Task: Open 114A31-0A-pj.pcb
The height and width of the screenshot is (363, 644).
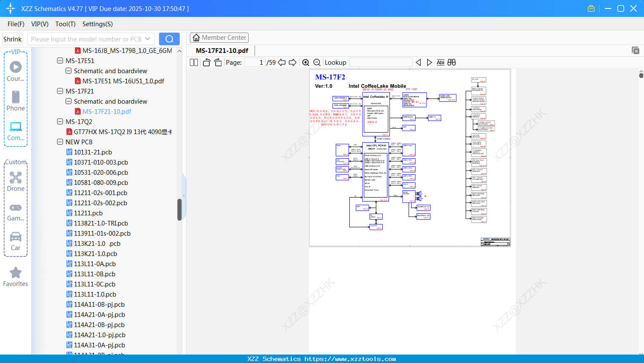Action: click(99, 345)
